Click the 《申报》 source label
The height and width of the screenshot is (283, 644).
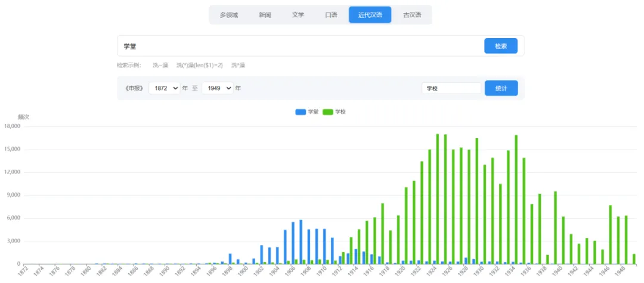[x=135, y=88]
